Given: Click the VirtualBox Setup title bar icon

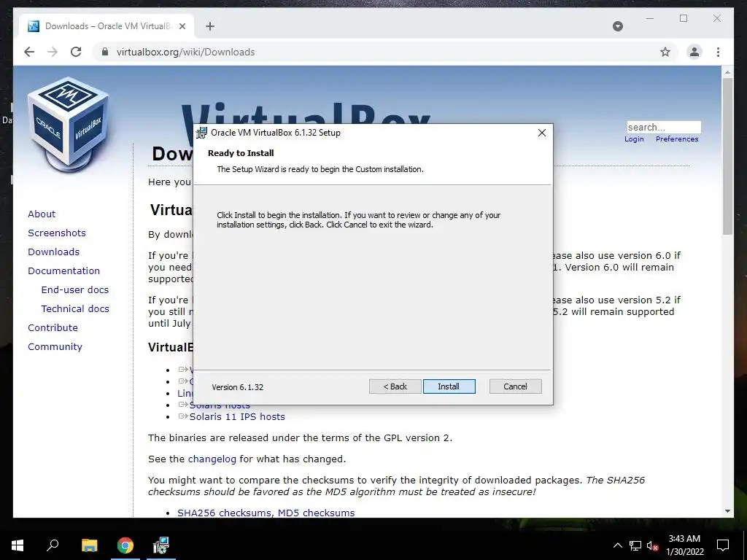Looking at the screenshot, I should [202, 133].
